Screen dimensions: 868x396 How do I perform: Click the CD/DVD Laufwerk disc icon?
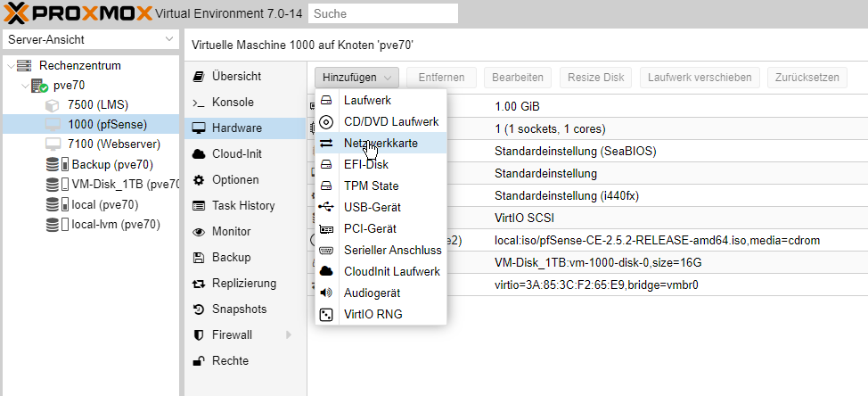click(326, 122)
